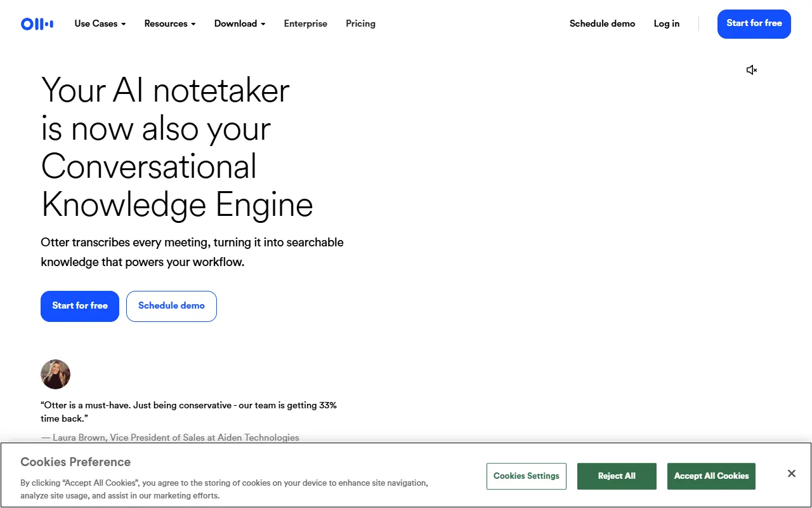Screen dimensions: 812x508
Task: Click the Otter logo in the header
Action: coord(37,24)
